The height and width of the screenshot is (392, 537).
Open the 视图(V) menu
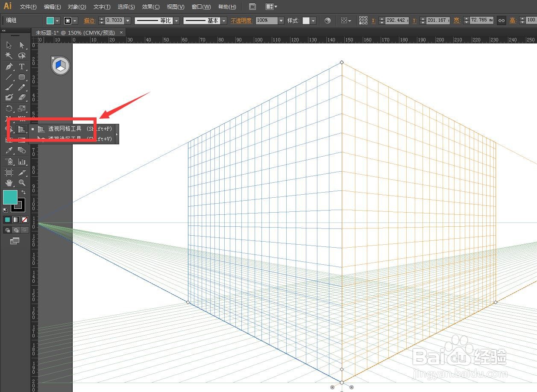point(176,7)
